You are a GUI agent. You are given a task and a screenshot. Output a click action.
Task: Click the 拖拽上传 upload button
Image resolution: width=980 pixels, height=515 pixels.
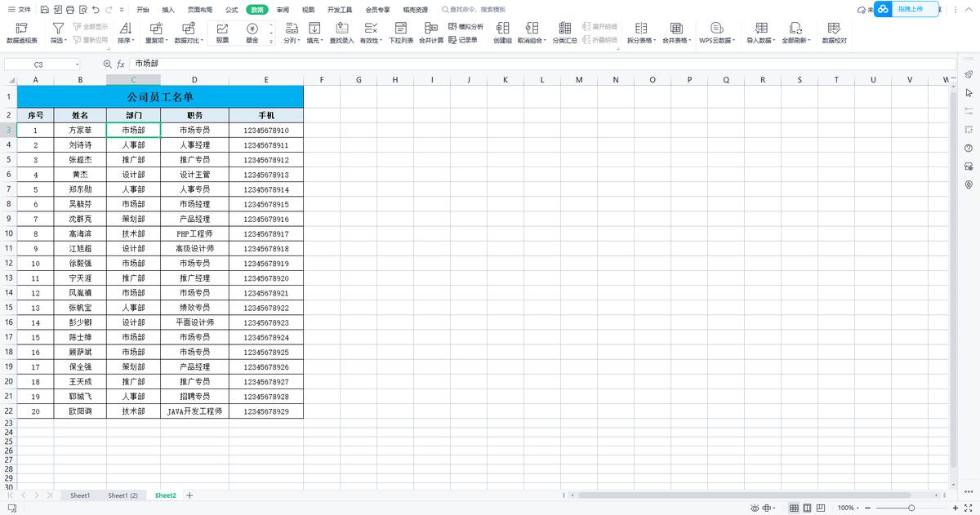tap(909, 9)
